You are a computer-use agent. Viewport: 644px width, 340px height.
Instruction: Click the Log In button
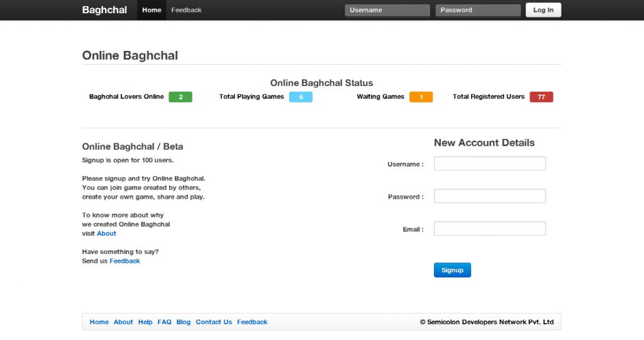pyautogui.click(x=543, y=10)
